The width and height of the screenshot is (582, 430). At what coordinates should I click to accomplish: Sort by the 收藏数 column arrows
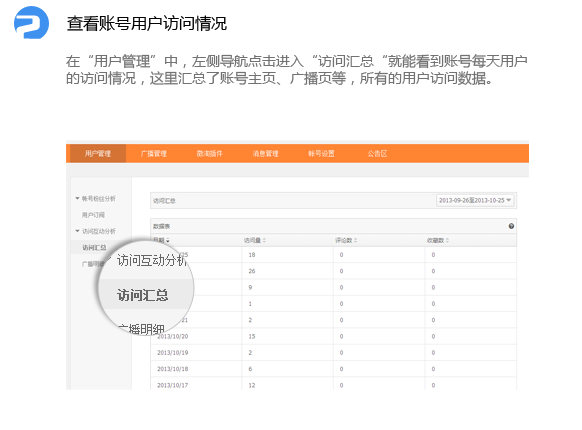point(447,240)
